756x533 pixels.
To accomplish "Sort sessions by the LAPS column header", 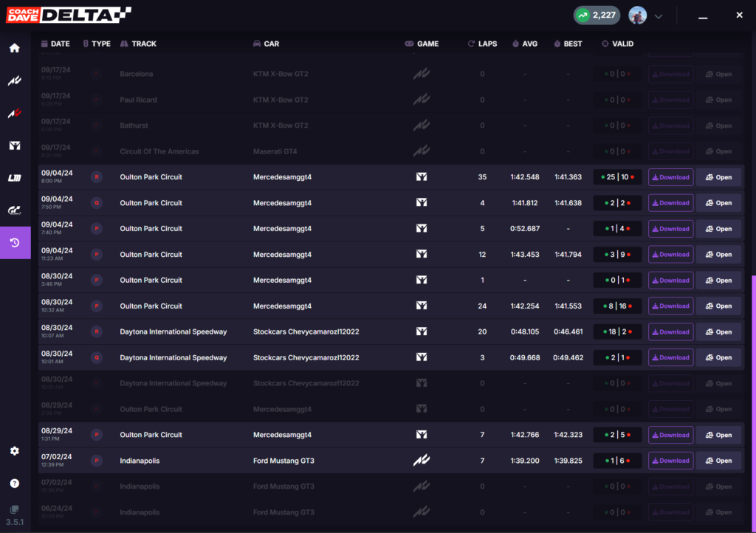I will click(482, 44).
